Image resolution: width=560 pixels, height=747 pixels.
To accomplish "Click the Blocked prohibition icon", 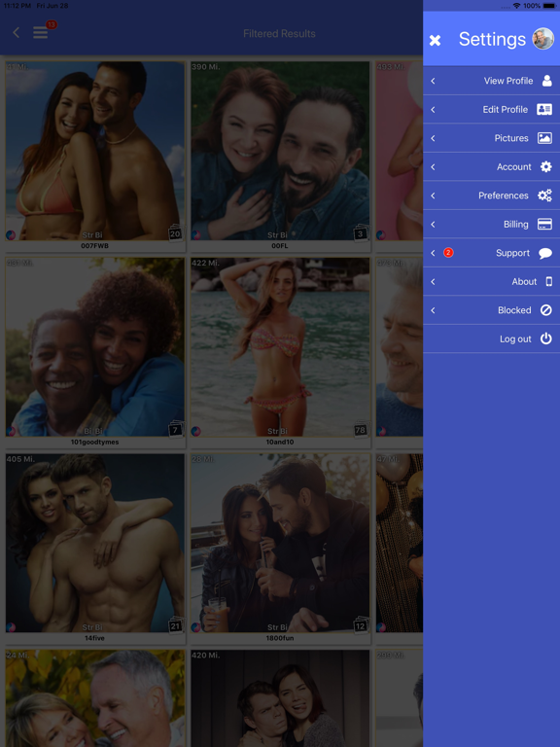I will coord(546,310).
